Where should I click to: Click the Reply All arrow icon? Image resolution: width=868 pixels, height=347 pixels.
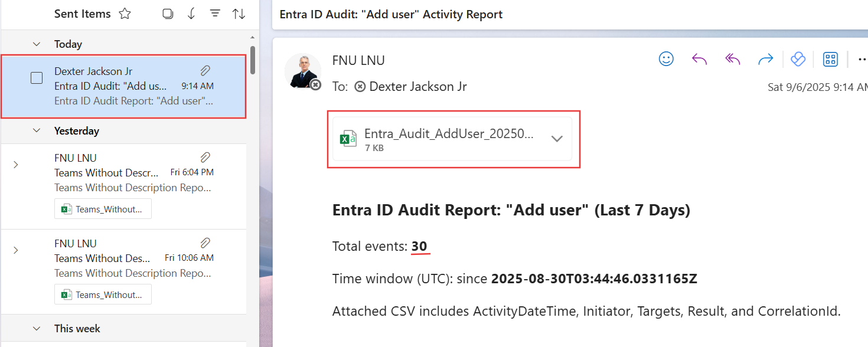coord(732,59)
